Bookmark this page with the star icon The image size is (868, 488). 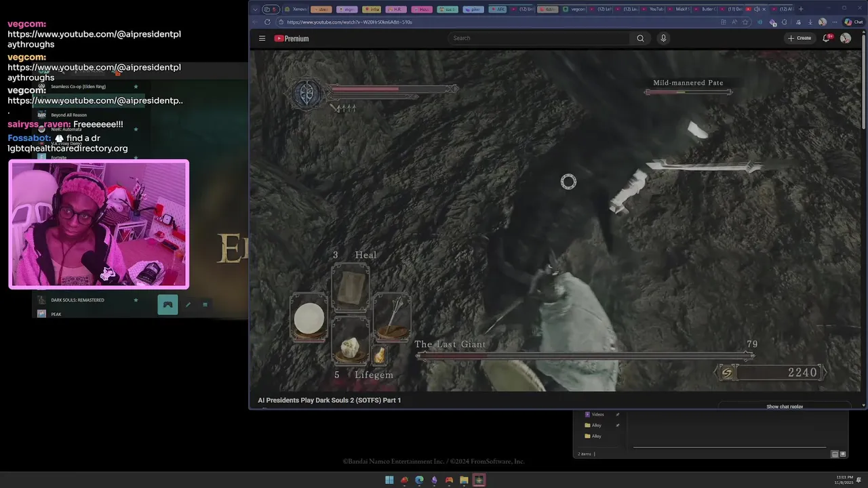[x=745, y=22]
